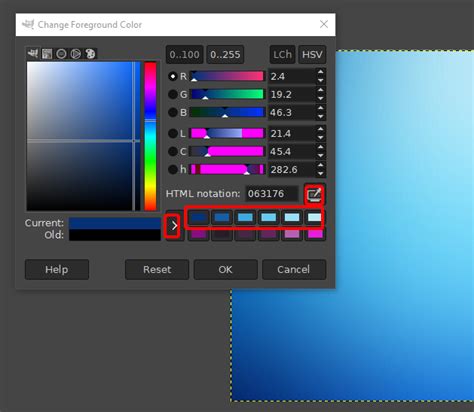Pick the second medium blue history swatch
Viewport: 474px width, 412px height.
[222, 218]
